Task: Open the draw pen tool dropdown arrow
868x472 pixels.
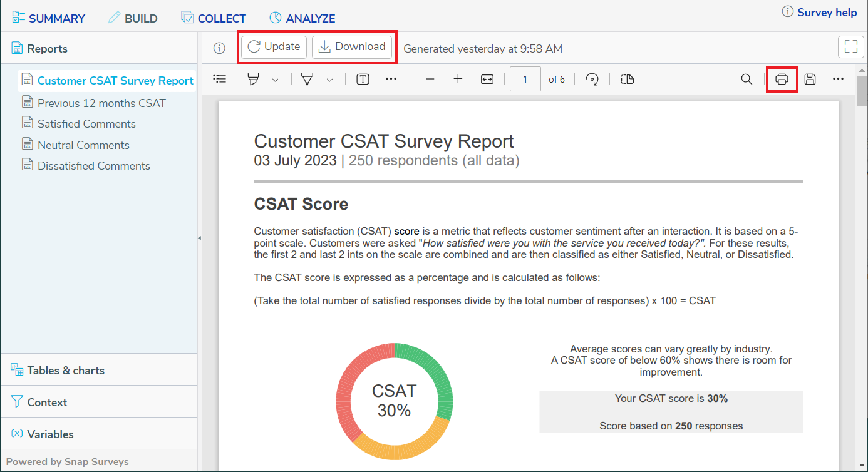Action: click(x=329, y=80)
